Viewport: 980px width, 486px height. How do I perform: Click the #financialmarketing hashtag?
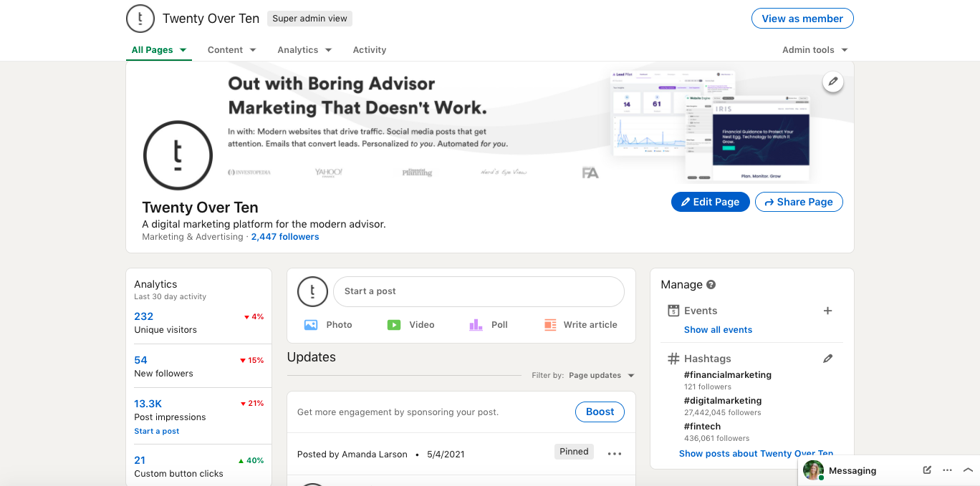click(728, 375)
